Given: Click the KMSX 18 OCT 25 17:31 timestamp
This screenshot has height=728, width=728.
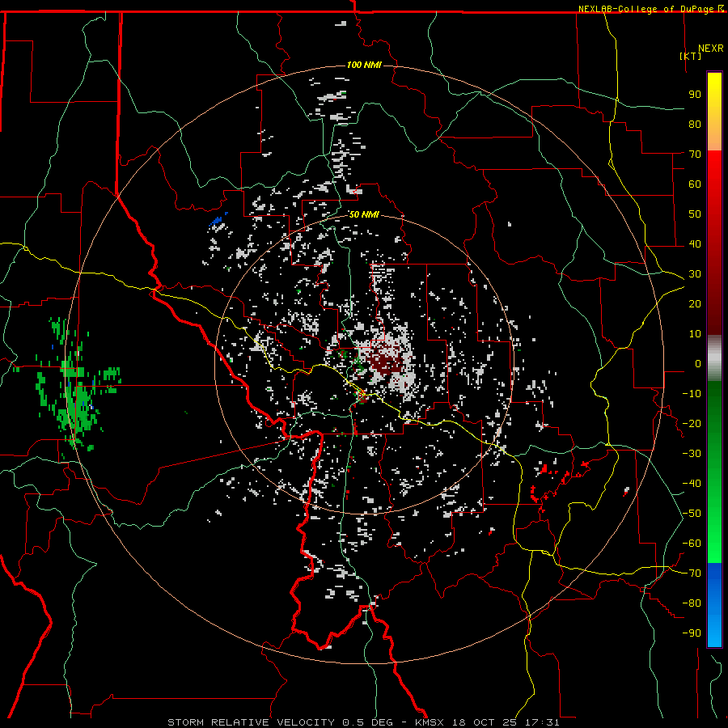Looking at the screenshot, I should 487,722.
